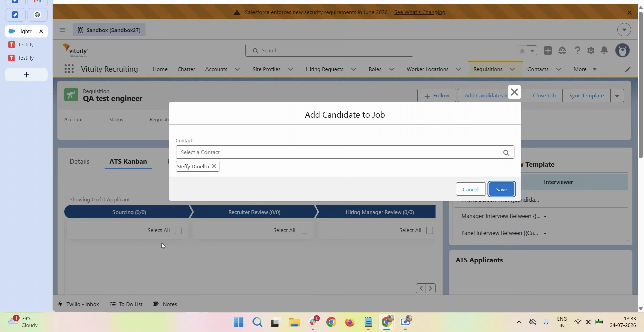Check Select All in Sourcing column

click(x=178, y=231)
